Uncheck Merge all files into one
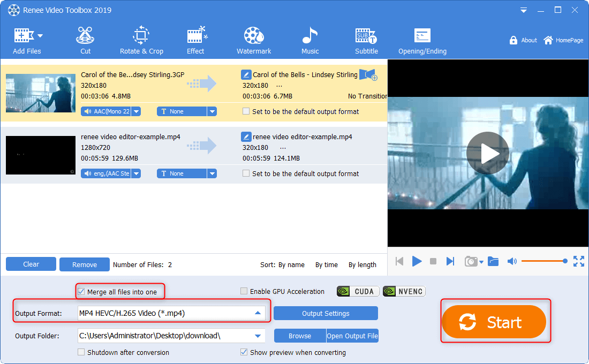Screen dimensions: 589x364 (81, 292)
